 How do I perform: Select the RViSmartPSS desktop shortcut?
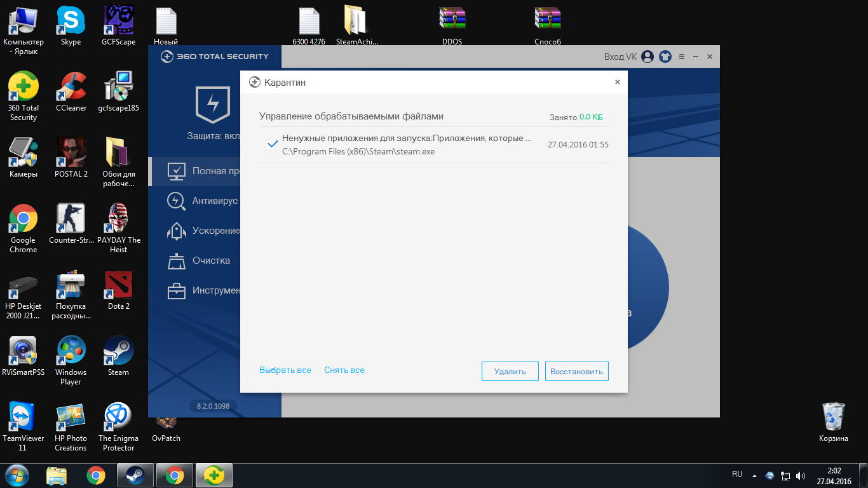[x=24, y=356]
